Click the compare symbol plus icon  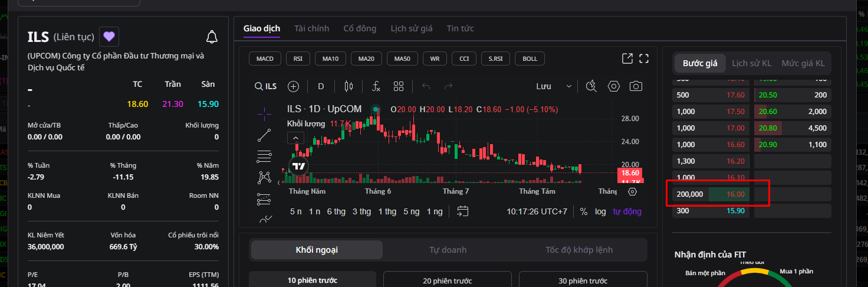(293, 86)
